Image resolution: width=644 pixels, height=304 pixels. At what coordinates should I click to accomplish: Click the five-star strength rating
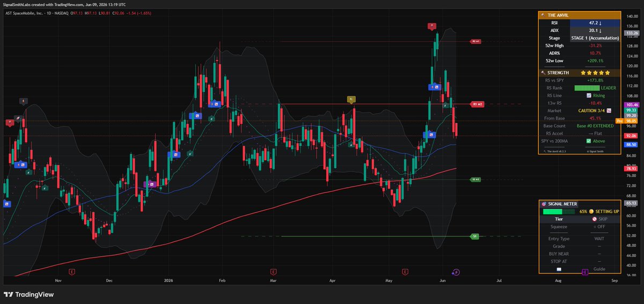[595, 72]
